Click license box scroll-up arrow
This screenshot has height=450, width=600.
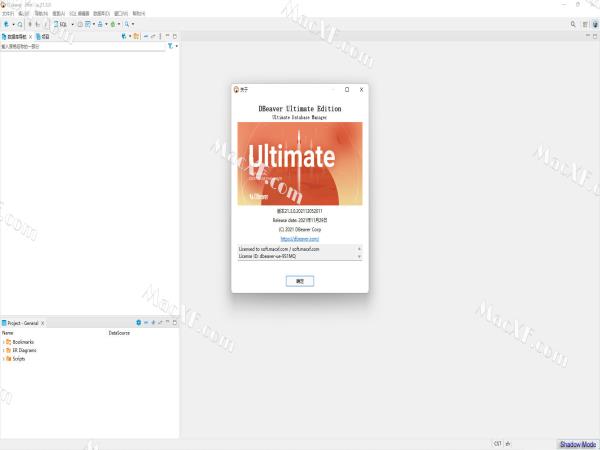tap(359, 249)
